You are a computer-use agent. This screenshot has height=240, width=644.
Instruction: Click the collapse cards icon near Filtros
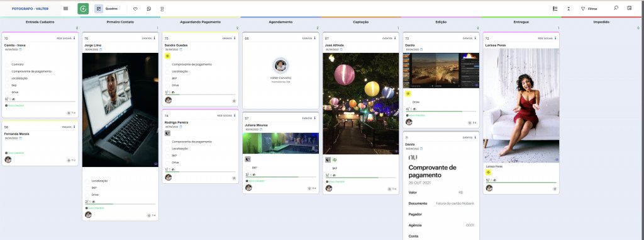pyautogui.click(x=569, y=9)
